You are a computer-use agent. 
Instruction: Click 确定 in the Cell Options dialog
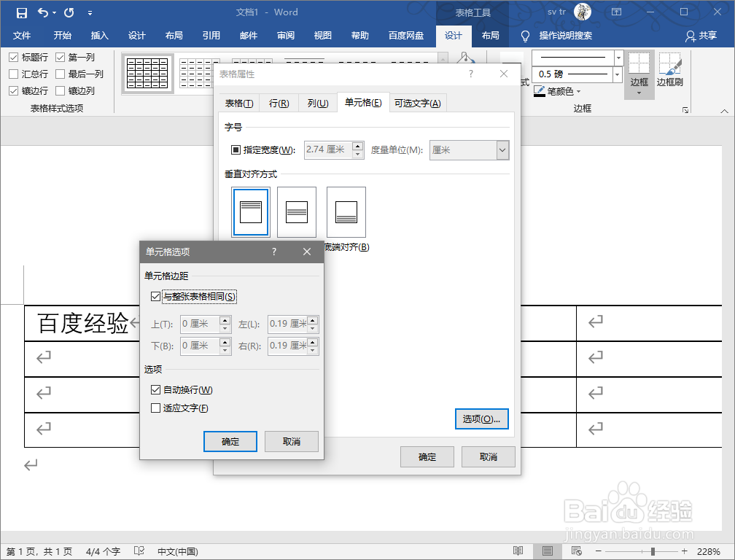(x=230, y=441)
